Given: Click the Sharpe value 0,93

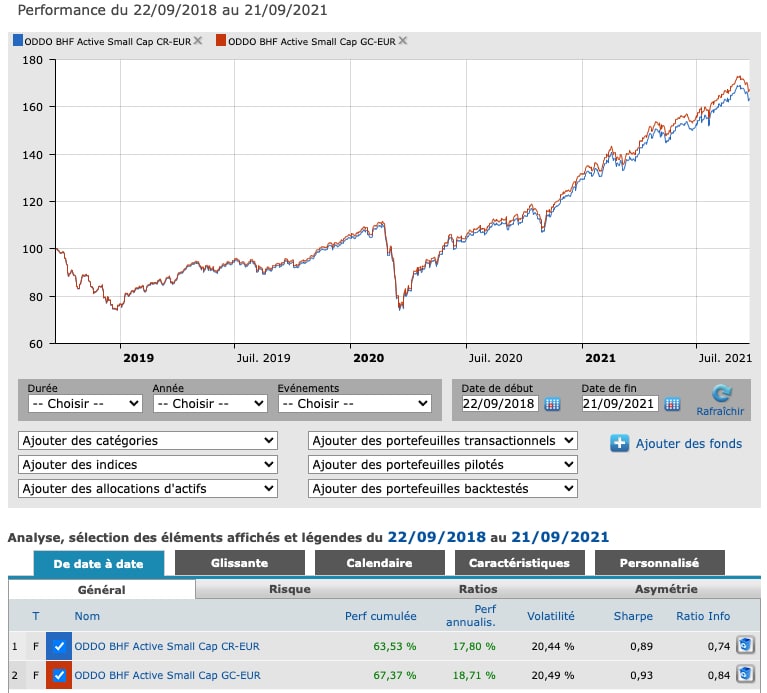Looking at the screenshot, I should pos(641,675).
